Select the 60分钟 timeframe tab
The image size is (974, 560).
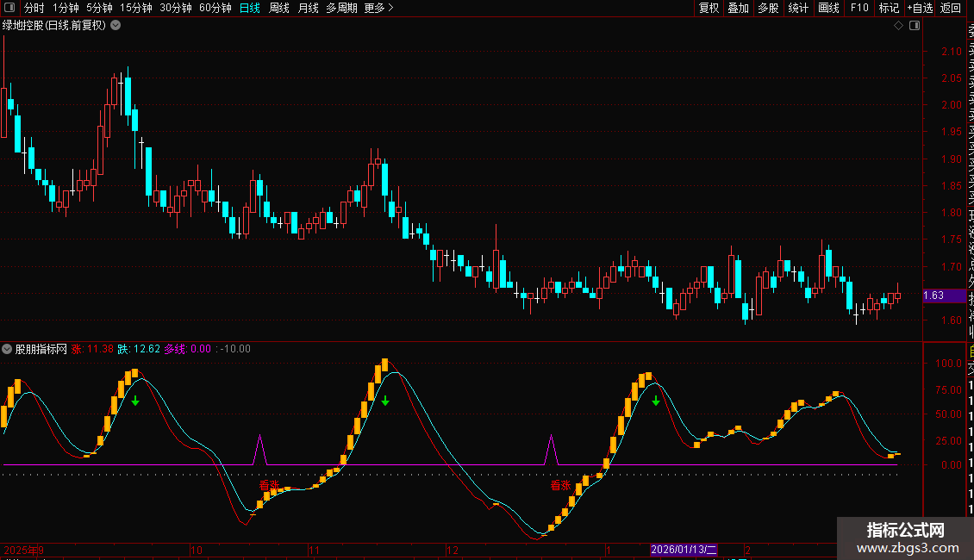point(215,9)
